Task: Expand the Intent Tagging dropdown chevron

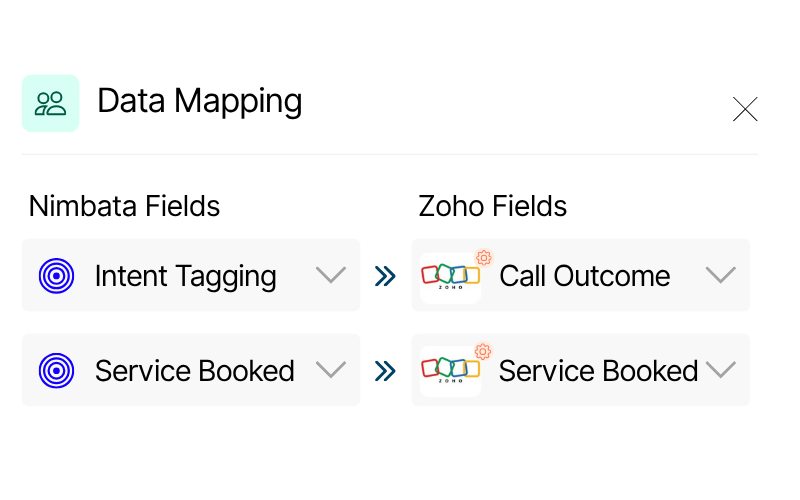Action: (330, 275)
